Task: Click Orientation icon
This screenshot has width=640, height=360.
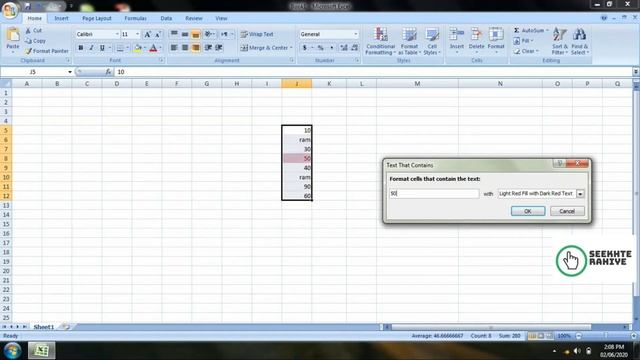Action: [x=209, y=34]
